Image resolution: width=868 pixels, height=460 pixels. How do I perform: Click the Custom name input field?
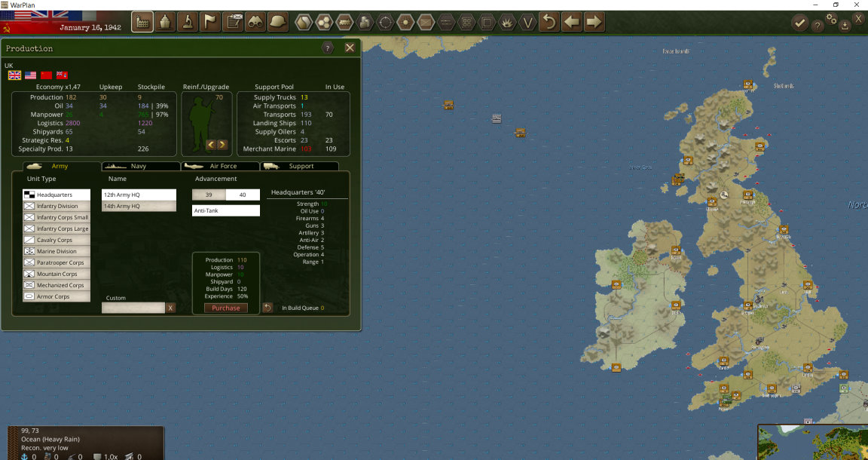pyautogui.click(x=133, y=308)
